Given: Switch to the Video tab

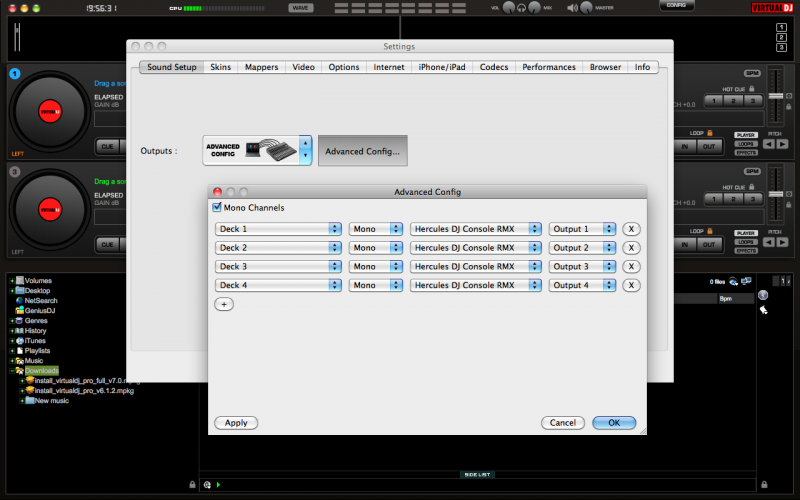Looking at the screenshot, I should [303, 67].
